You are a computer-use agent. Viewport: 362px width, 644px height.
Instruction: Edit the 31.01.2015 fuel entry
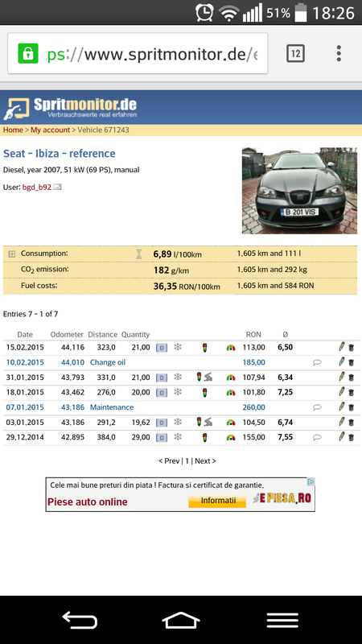click(x=341, y=377)
